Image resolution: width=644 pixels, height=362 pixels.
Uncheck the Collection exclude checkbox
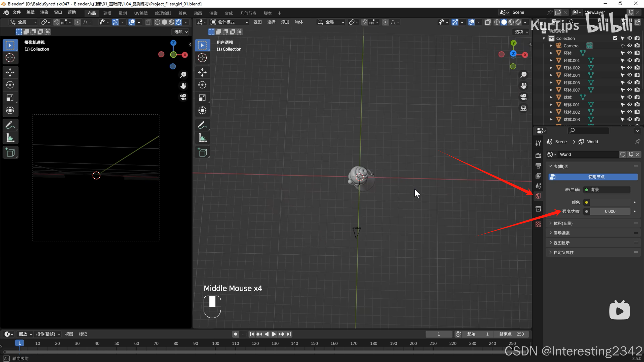pos(615,38)
